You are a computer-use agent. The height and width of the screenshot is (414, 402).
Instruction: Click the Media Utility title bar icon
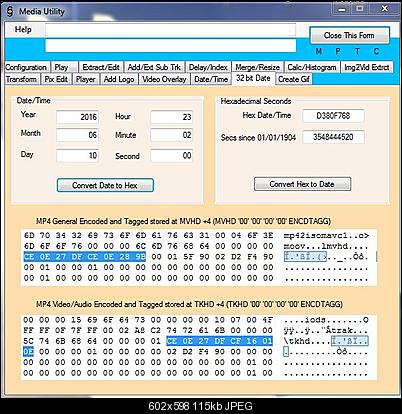pyautogui.click(x=10, y=11)
